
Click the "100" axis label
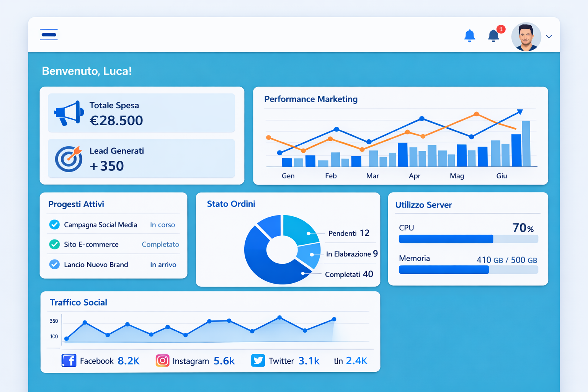pos(54,336)
